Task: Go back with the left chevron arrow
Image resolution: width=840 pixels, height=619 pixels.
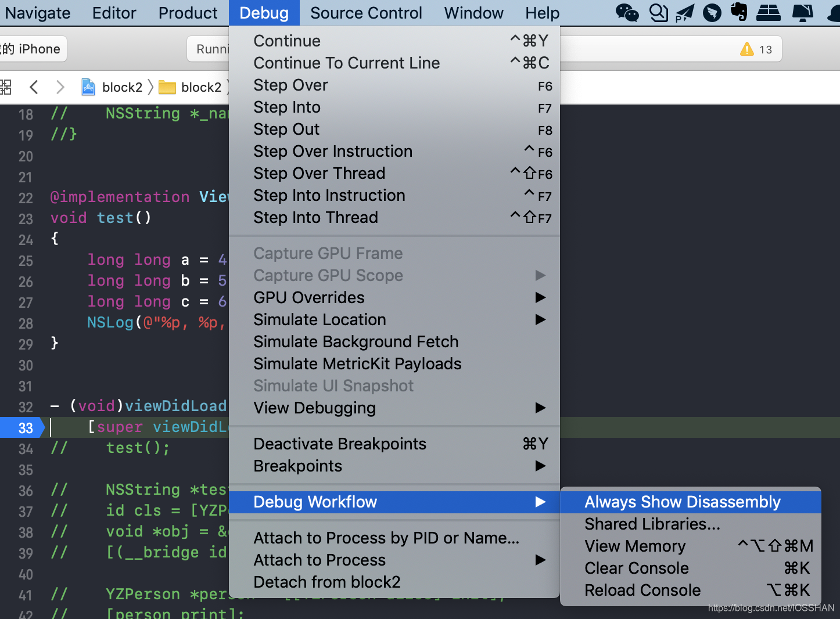Action: coord(34,87)
